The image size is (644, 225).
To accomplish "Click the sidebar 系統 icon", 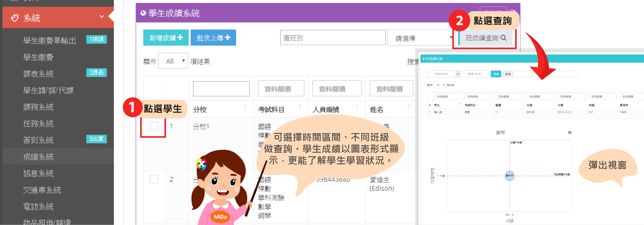I will 15,18.
